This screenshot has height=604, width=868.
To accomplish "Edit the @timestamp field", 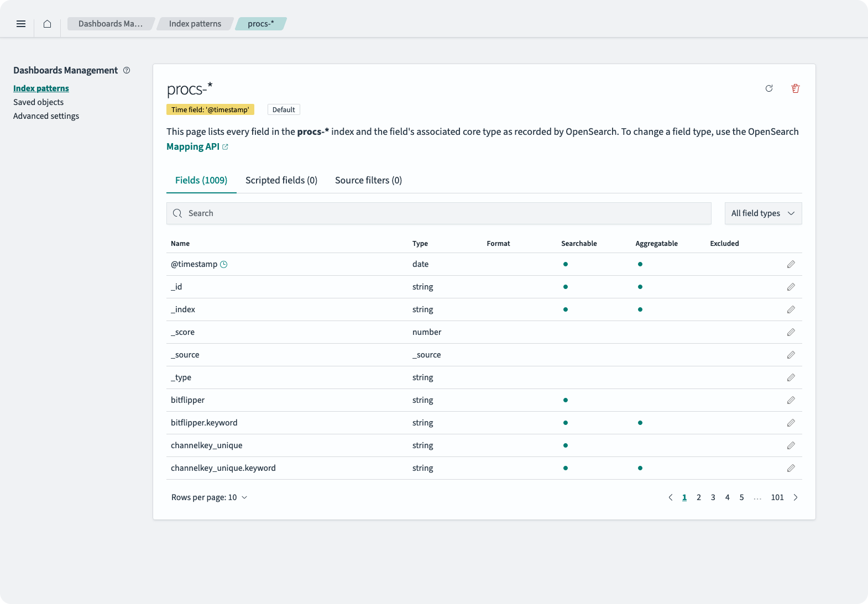I will click(791, 264).
